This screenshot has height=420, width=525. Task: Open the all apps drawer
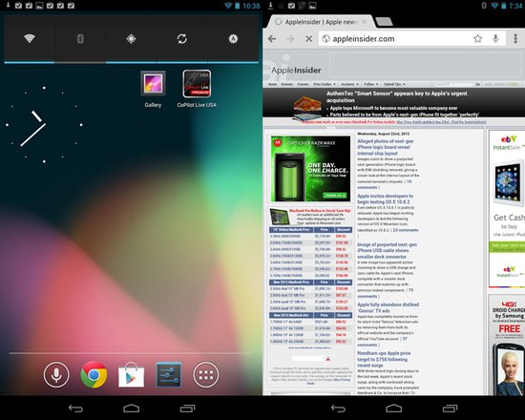tap(206, 374)
